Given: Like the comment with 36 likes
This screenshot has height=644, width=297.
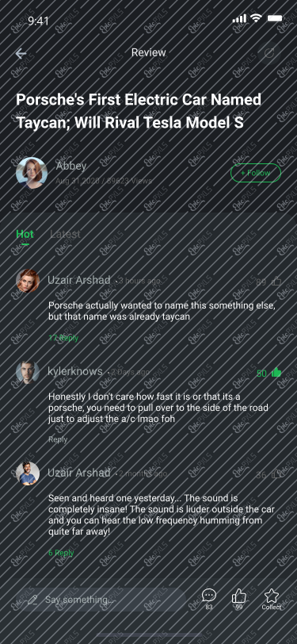Looking at the screenshot, I should [276, 474].
